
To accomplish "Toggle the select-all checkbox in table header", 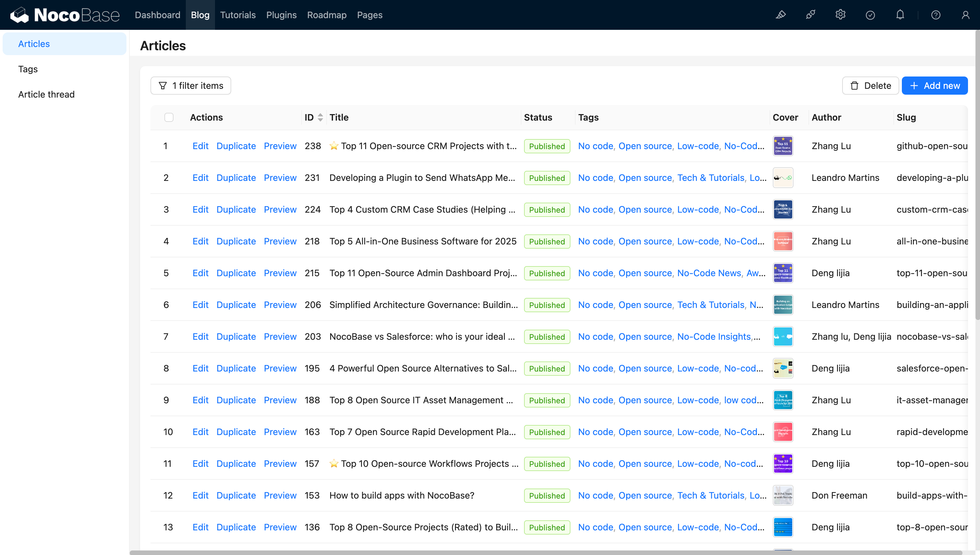I will tap(169, 117).
